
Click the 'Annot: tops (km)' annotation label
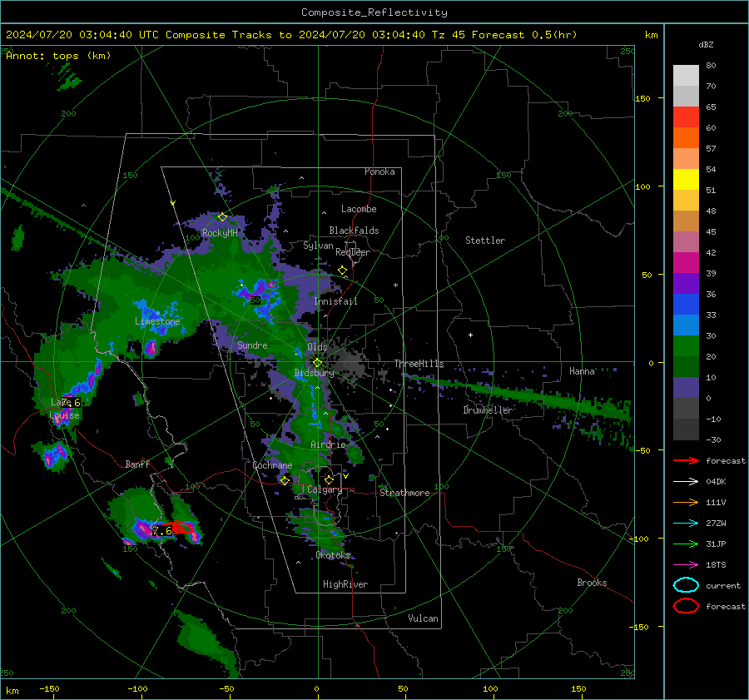[x=58, y=56]
